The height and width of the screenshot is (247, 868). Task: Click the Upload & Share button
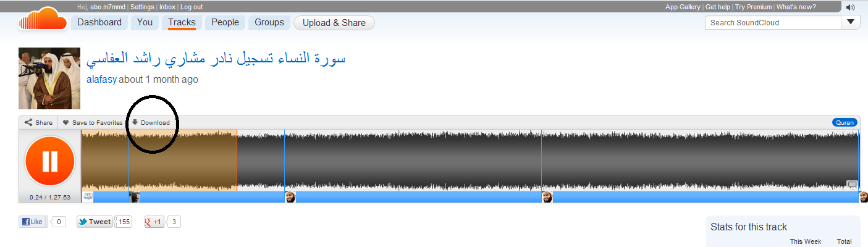pos(334,23)
